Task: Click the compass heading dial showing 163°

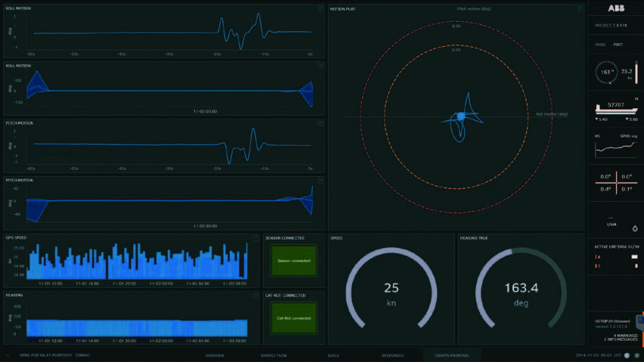Action: [x=606, y=73]
